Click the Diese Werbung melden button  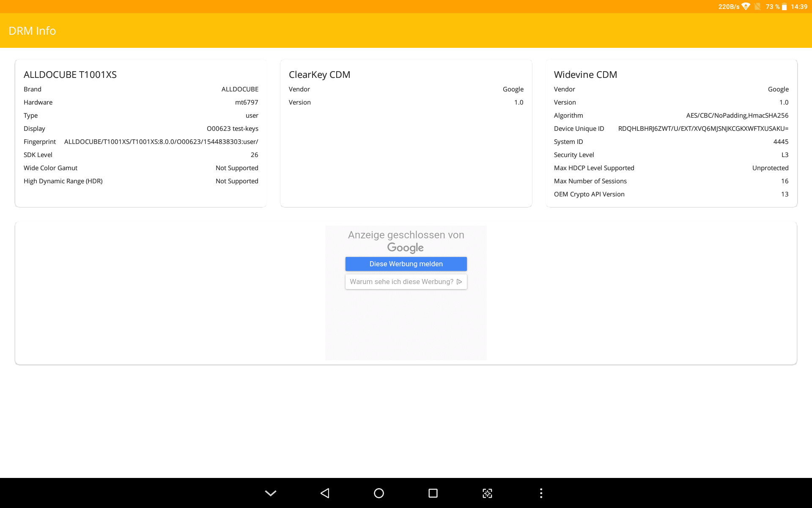pos(406,264)
